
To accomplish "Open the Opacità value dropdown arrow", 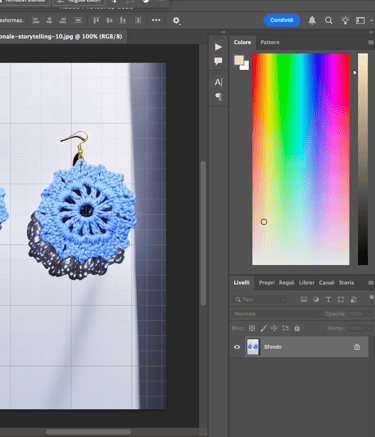I will pyautogui.click(x=370, y=314).
